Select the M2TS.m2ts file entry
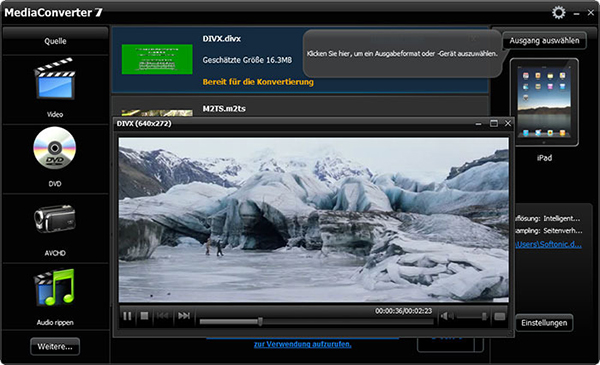The height and width of the screenshot is (365, 600). pos(300,107)
